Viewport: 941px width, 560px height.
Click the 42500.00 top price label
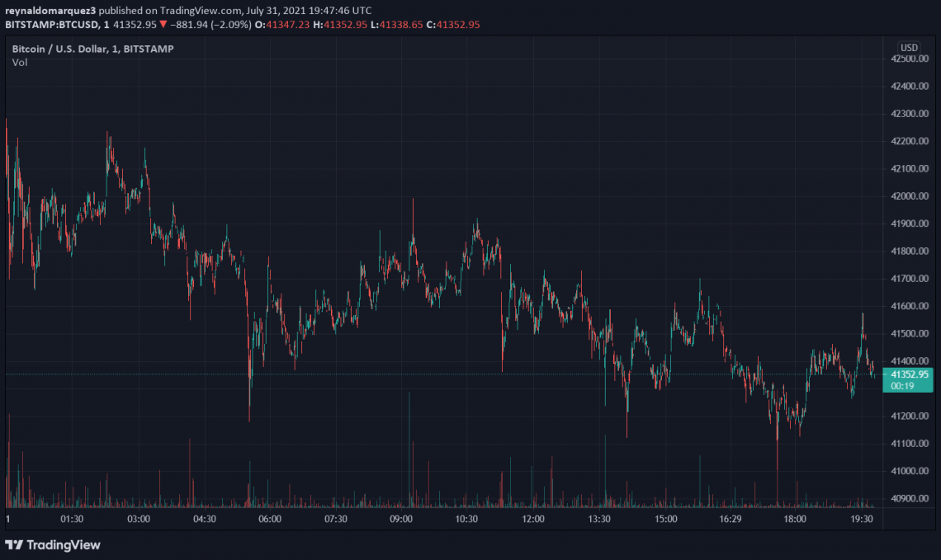tap(909, 59)
